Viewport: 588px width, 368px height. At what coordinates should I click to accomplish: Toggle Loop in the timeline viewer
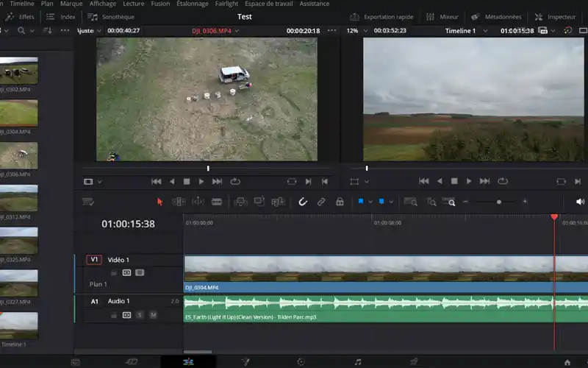503,181
